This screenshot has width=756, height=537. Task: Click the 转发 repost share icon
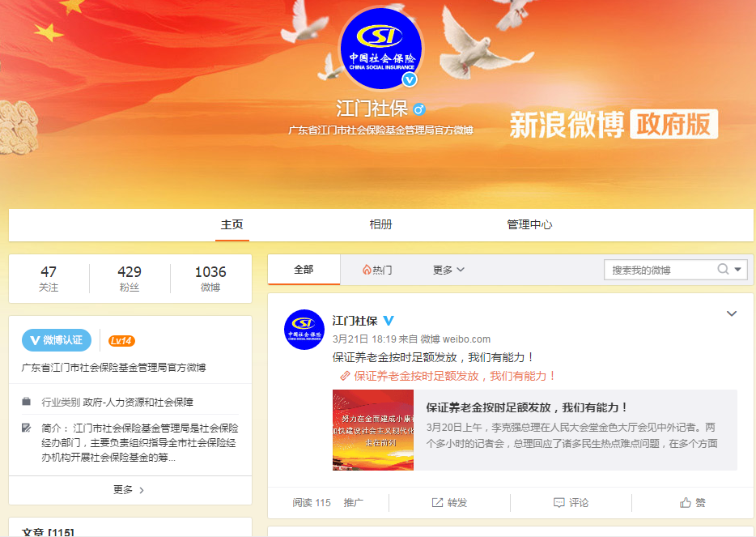[437, 503]
